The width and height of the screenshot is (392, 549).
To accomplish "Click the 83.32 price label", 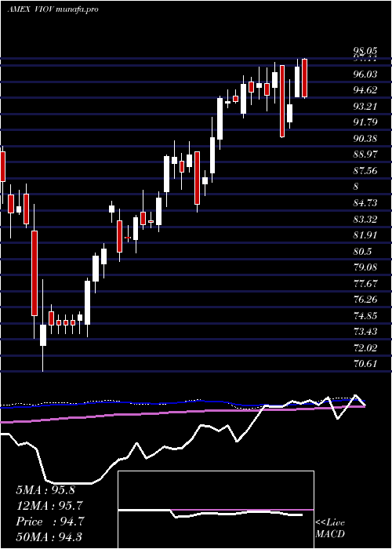I will click(365, 220).
